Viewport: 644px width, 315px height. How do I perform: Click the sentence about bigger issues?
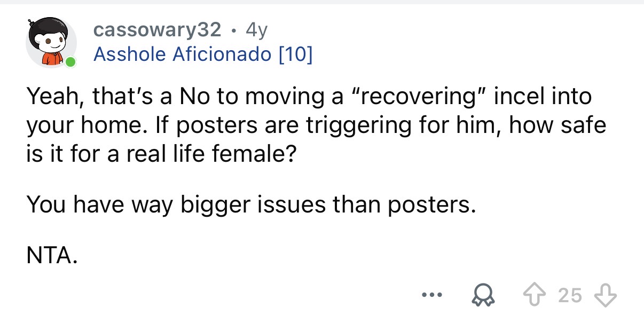click(250, 204)
